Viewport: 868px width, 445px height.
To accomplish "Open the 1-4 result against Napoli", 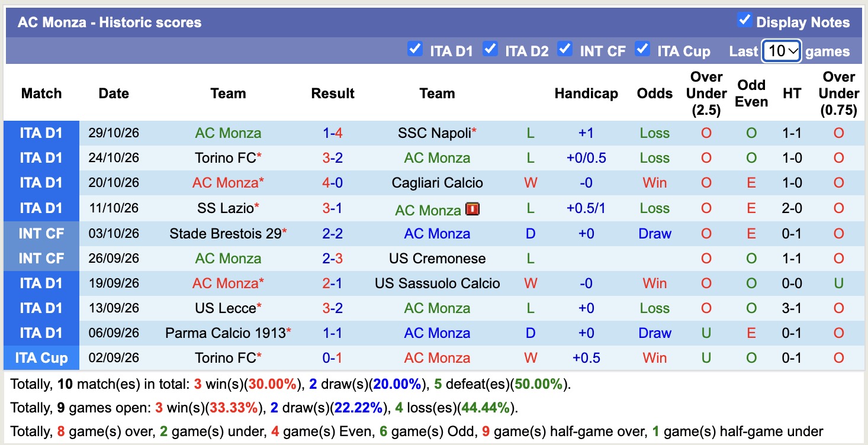I will click(x=333, y=133).
